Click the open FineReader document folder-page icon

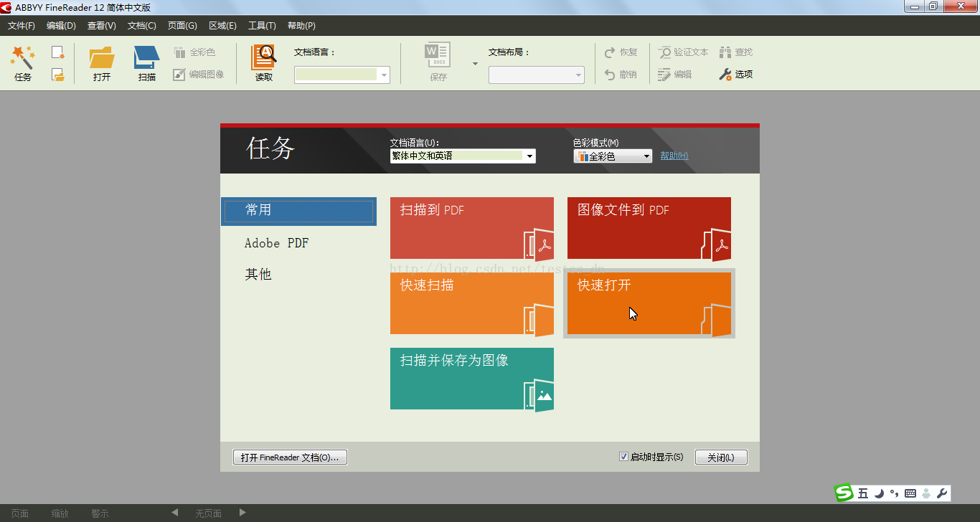pyautogui.click(x=58, y=75)
